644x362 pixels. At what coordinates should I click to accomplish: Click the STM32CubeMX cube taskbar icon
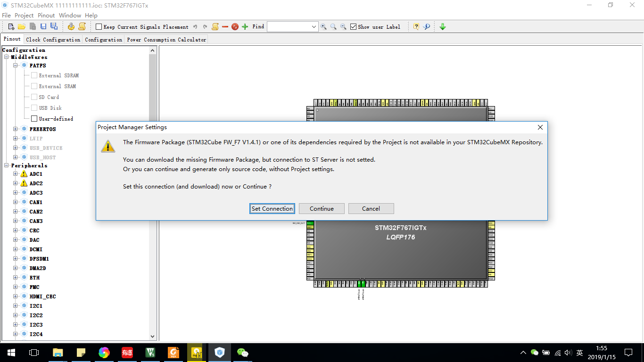click(x=220, y=352)
